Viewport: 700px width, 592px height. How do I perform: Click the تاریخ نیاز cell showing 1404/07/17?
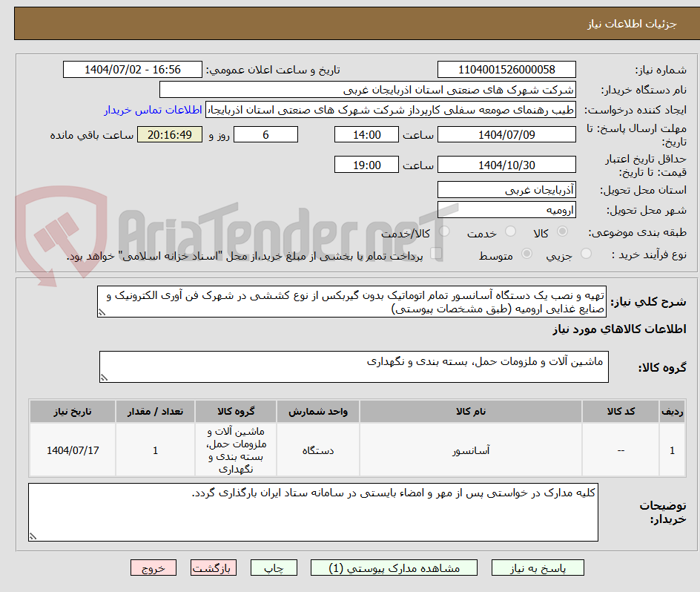click(x=72, y=450)
